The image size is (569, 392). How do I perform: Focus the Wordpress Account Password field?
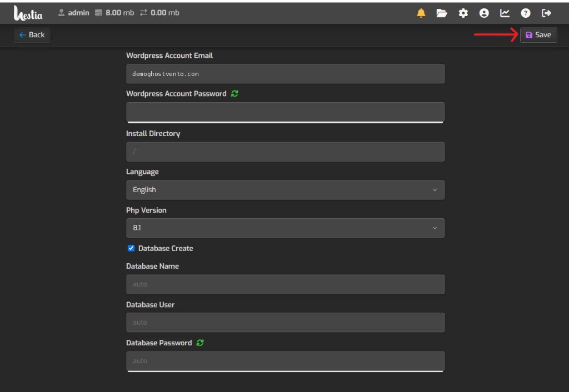coord(285,112)
